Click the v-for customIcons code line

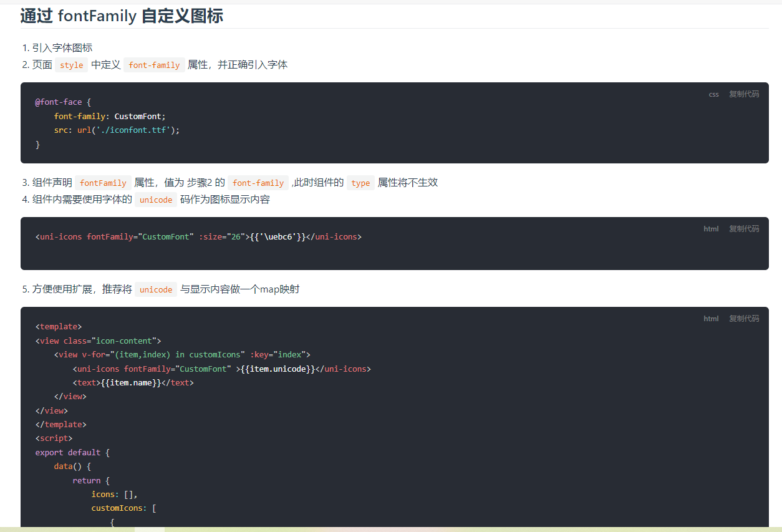(x=182, y=355)
